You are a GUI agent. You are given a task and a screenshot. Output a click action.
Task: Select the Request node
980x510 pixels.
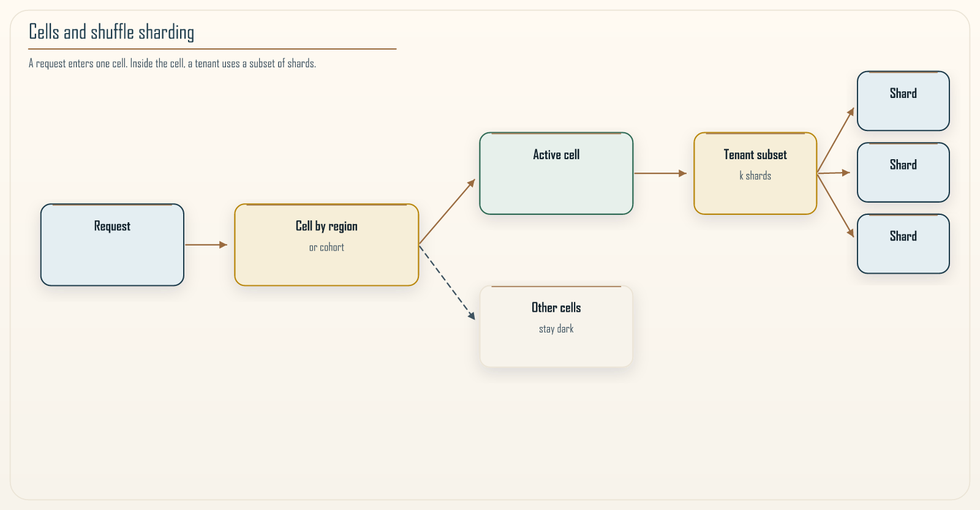point(112,245)
